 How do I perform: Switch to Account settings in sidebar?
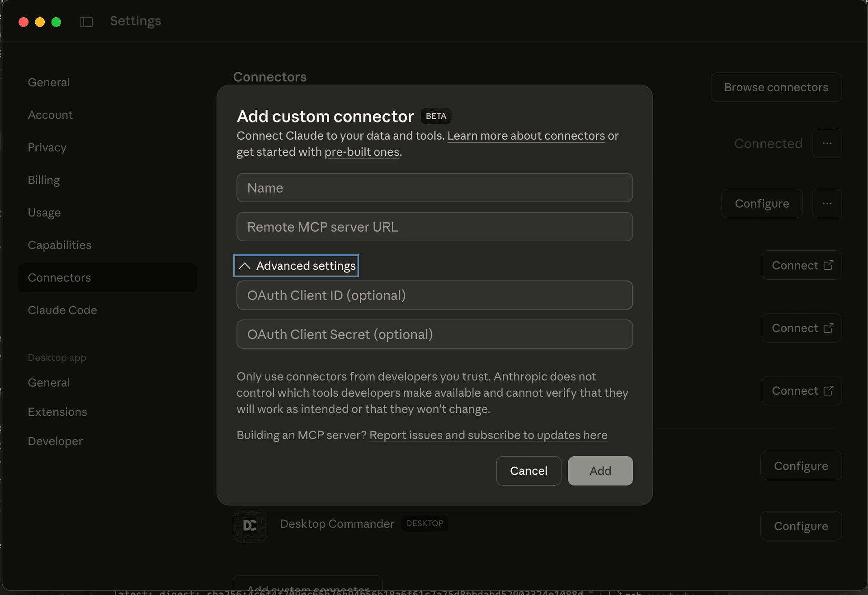50,115
